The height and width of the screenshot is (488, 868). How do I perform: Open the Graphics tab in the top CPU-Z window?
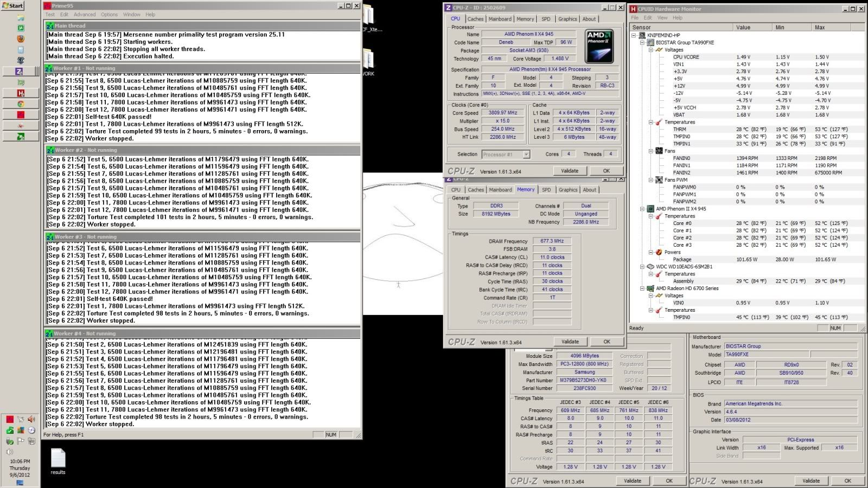coord(567,19)
